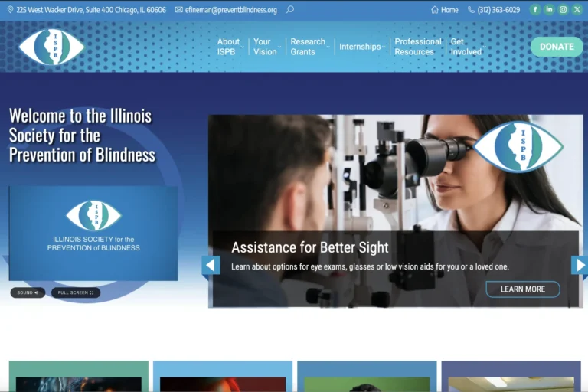Click the LEARN MORE button on slide
The image size is (588, 392).
[x=523, y=289]
